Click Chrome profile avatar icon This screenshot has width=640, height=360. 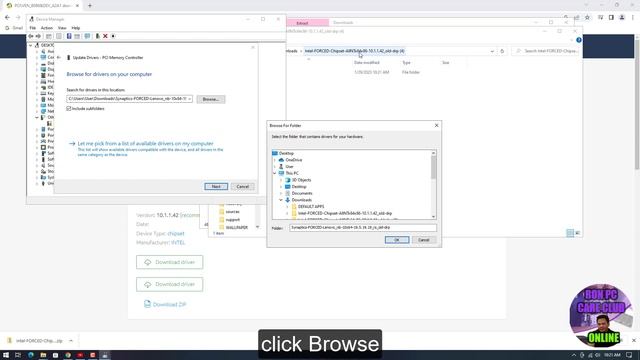tap(622, 18)
